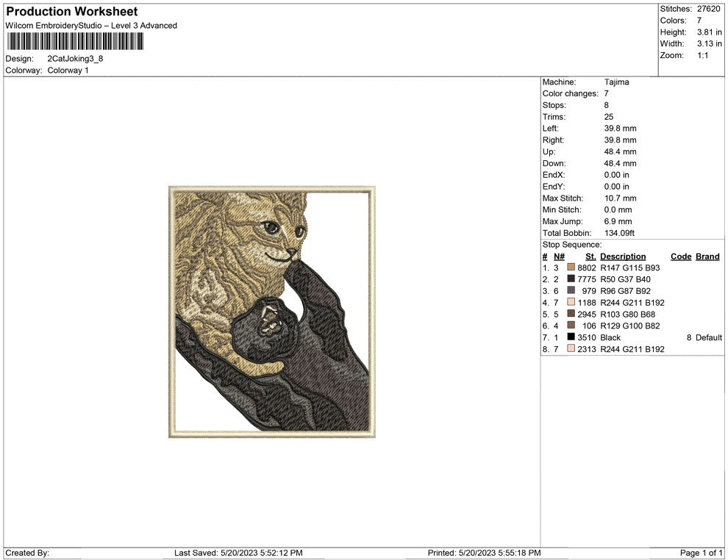728x560 pixels.
Task: Click the design name '2CatJoking3_8'
Action: [x=75, y=59]
